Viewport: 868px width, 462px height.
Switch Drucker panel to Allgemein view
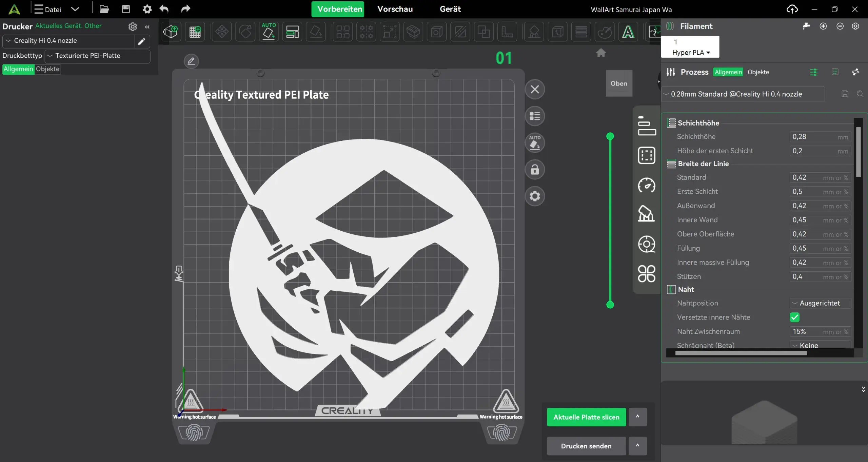18,69
